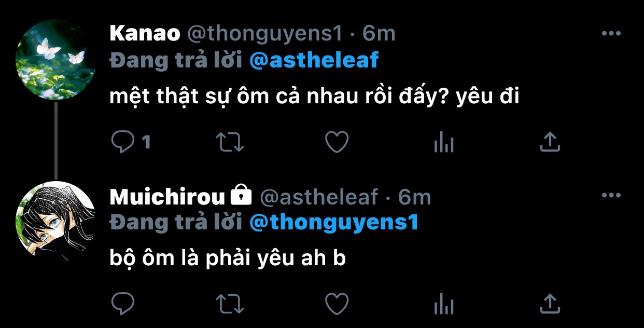This screenshot has width=644, height=328.
Task: Retweet Kanao's tweet
Action: [x=229, y=142]
